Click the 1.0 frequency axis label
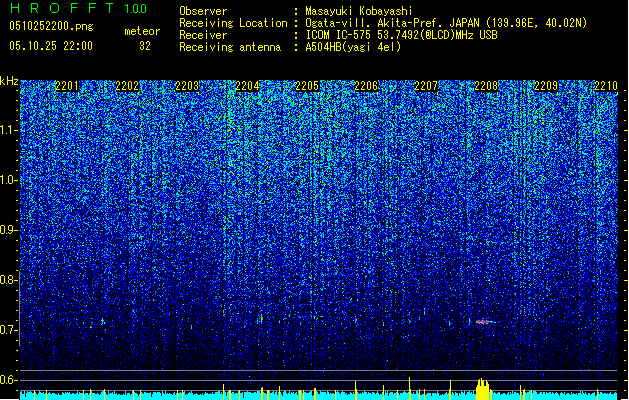 coord(9,180)
